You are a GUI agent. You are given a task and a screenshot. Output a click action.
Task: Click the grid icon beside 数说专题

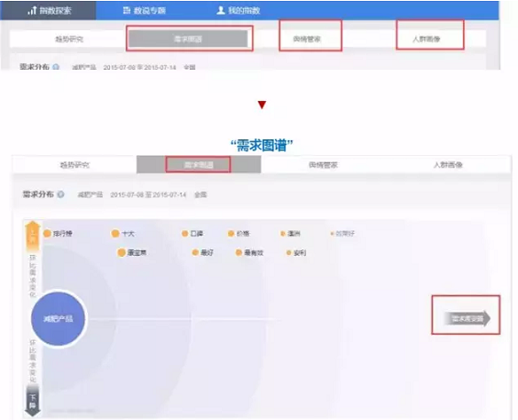(x=127, y=10)
